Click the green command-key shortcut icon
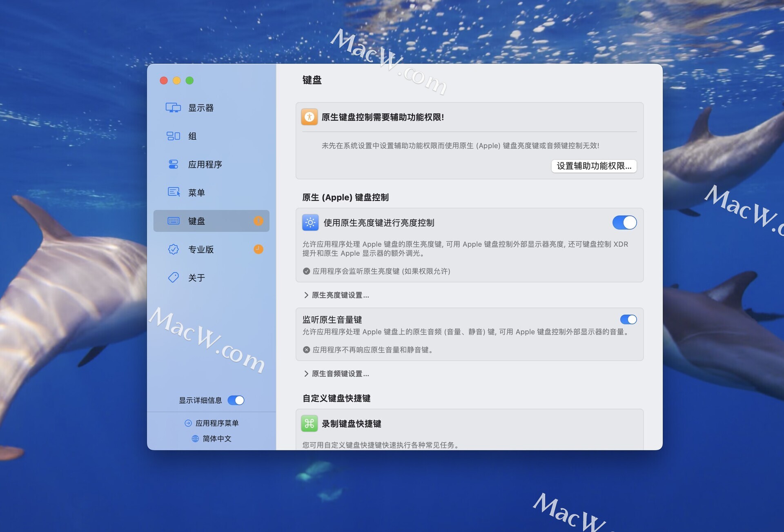This screenshot has width=784, height=532. point(310,423)
